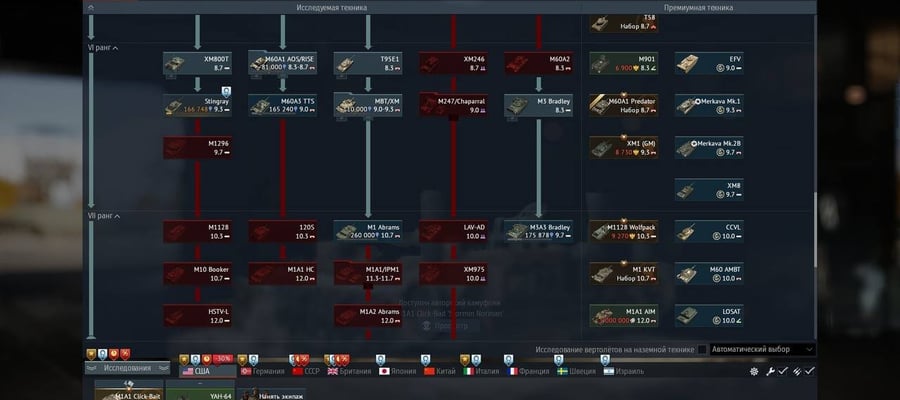Image resolution: width=900 pixels, height=400 pixels.
Task: Open the settings gear icon near country tabs
Action: 754,371
